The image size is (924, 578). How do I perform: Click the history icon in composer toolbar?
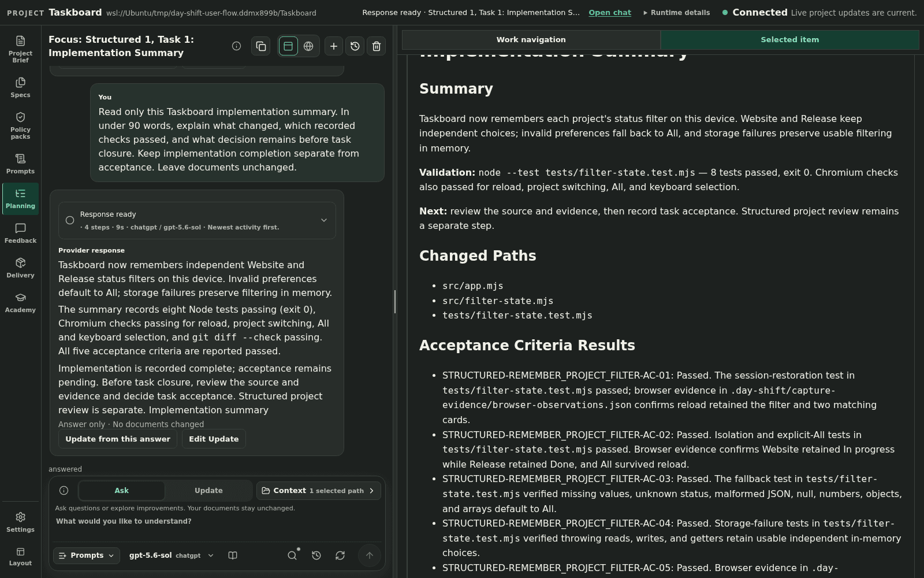click(x=316, y=555)
